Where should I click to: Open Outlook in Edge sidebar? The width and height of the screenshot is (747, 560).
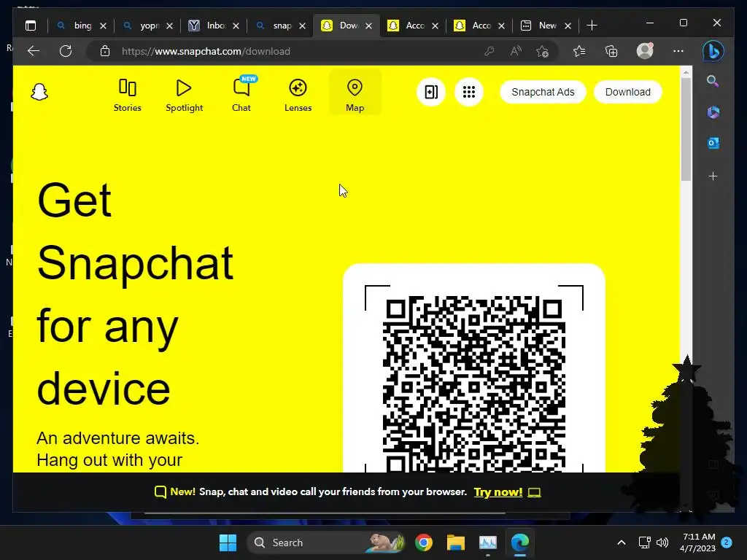(713, 143)
